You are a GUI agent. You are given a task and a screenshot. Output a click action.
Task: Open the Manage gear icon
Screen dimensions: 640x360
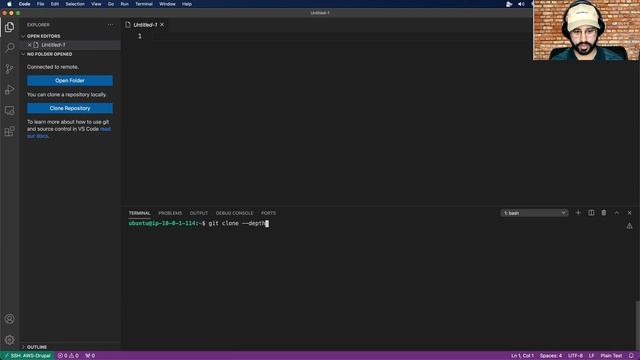(9, 340)
